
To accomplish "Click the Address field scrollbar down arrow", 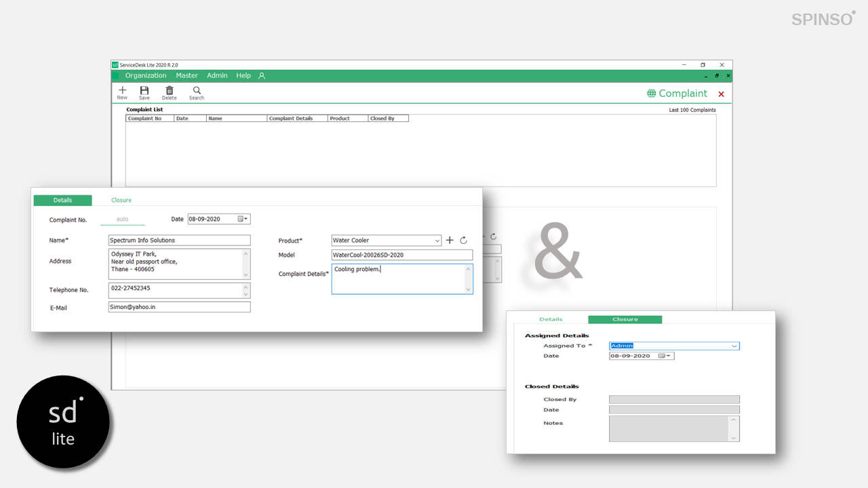I will 245,275.
